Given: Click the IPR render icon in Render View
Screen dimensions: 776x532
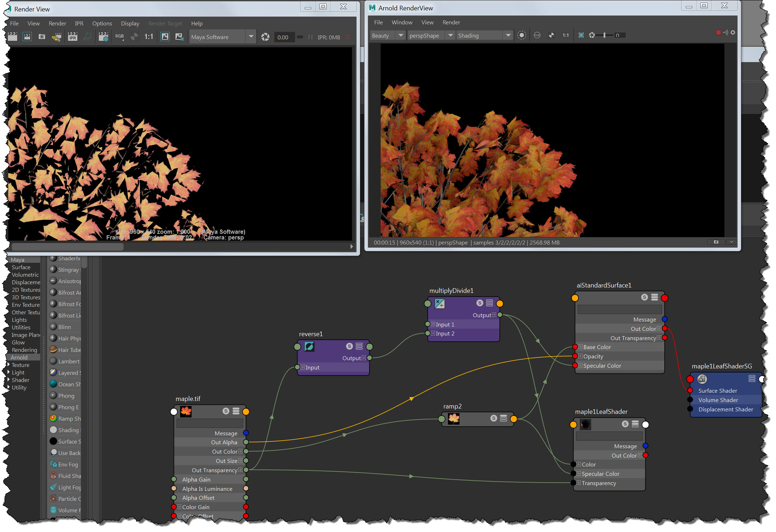Looking at the screenshot, I should click(x=72, y=37).
